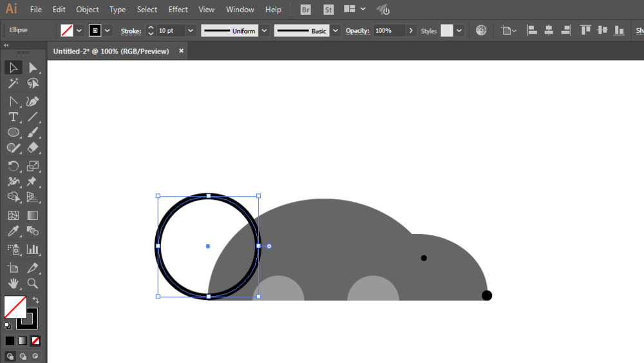This screenshot has width=644, height=363.
Task: Select the Hand tool
Action: click(13, 283)
